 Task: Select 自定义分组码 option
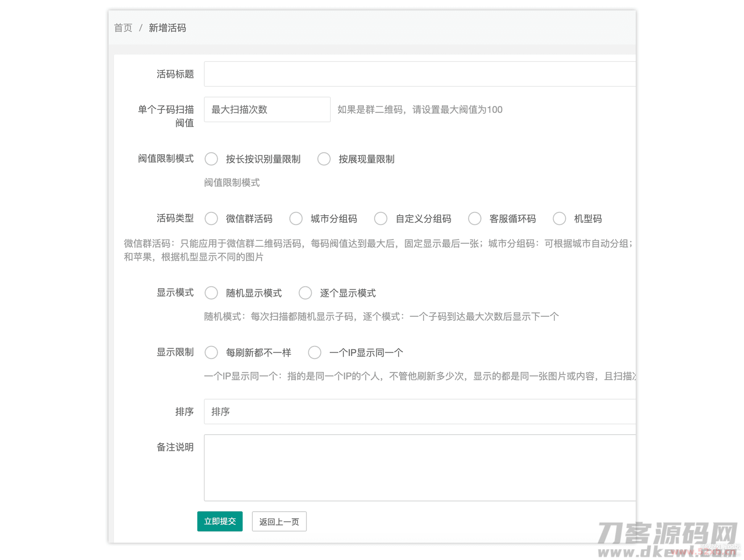(381, 219)
